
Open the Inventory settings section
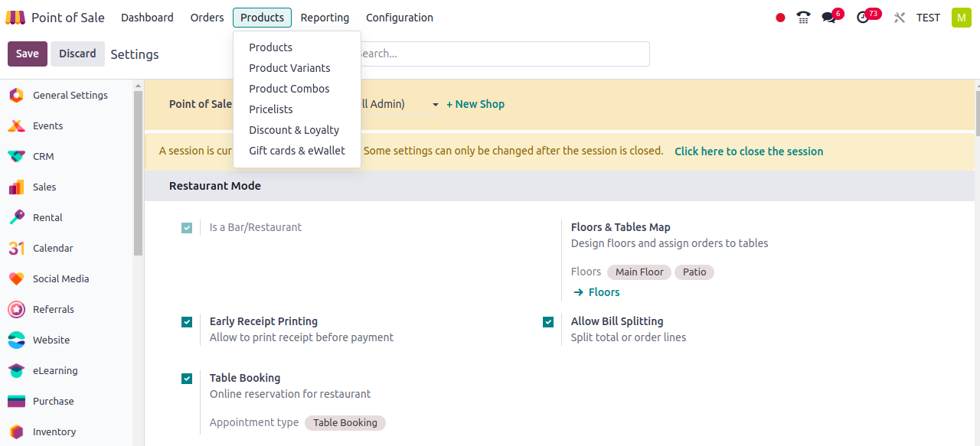pos(67,432)
